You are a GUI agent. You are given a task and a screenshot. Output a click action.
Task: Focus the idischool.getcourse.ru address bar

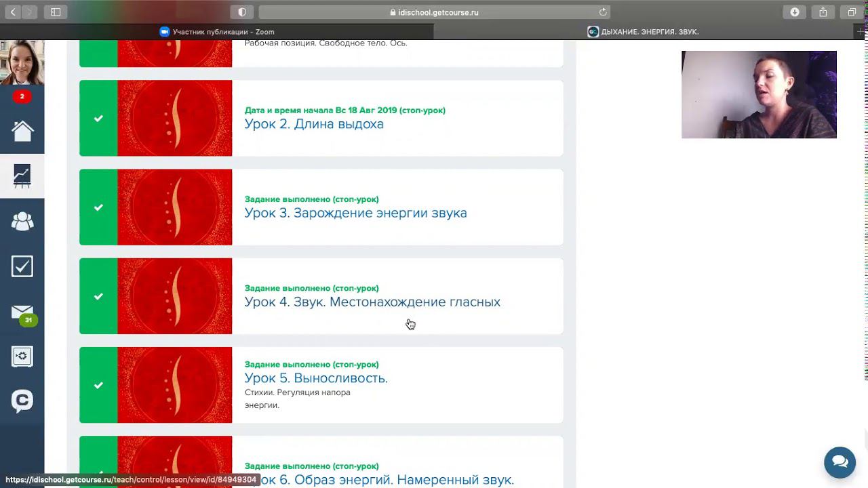[x=435, y=12]
